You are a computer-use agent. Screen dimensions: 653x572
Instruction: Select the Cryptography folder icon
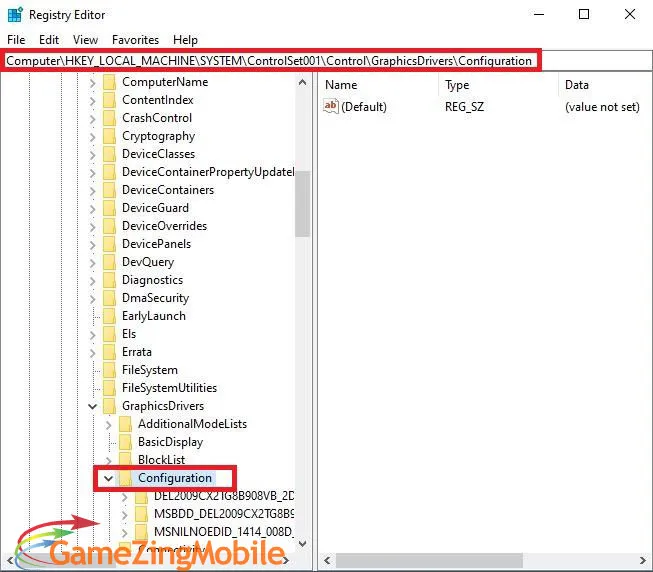pyautogui.click(x=109, y=136)
